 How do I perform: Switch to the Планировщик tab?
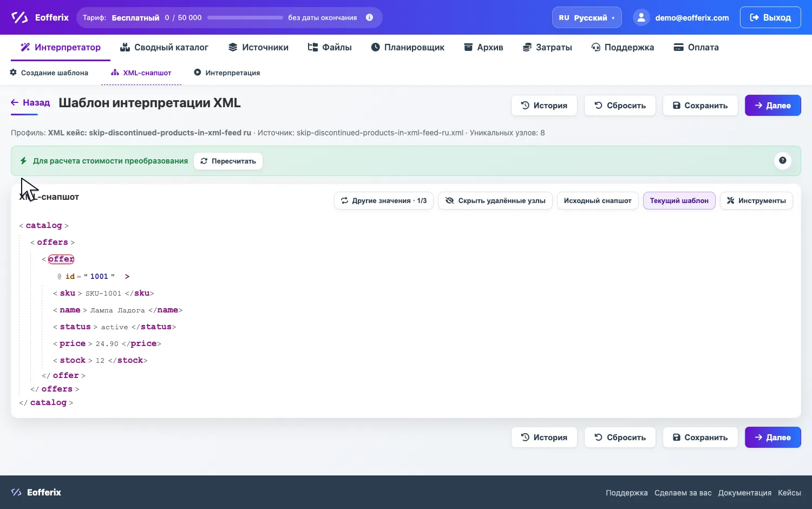[408, 47]
